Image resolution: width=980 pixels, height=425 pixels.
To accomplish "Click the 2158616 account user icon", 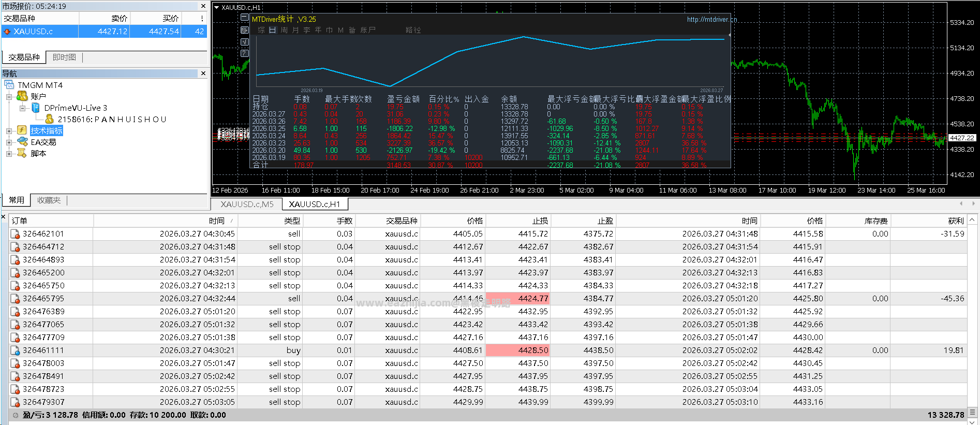I will tap(49, 119).
